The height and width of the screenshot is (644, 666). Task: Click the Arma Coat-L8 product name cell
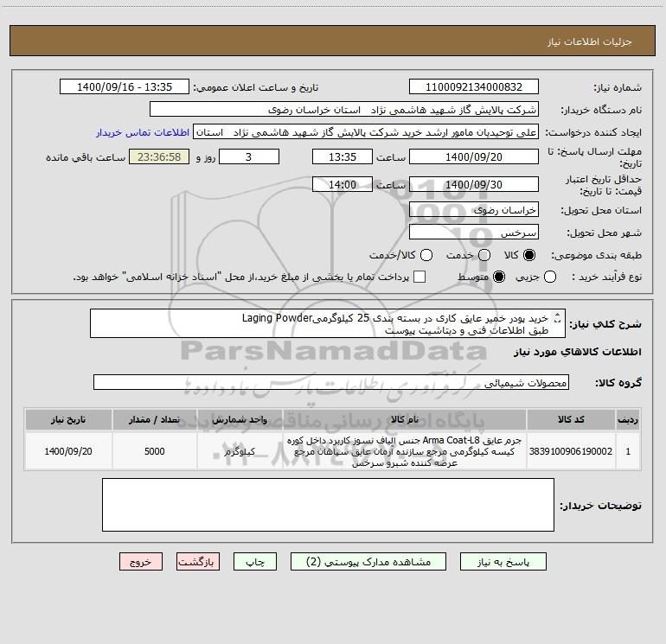(405, 451)
